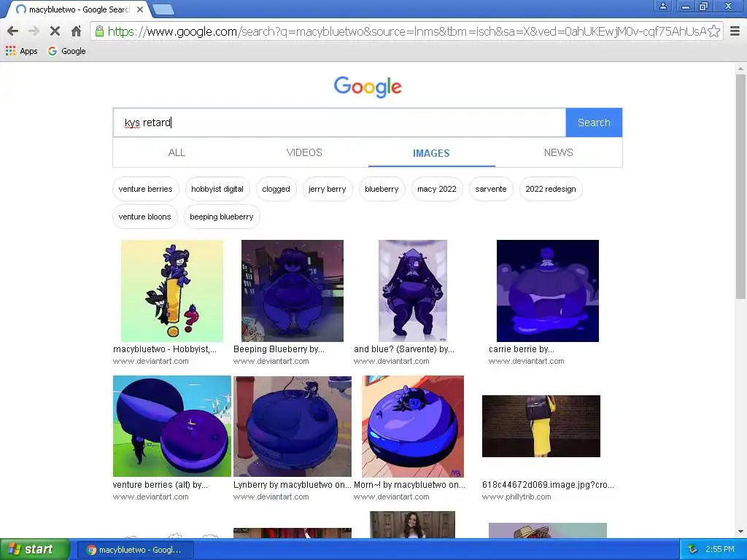Click the Morn~! by macybluetwo title link
Image resolution: width=747 pixels, height=560 pixels.
coord(410,485)
